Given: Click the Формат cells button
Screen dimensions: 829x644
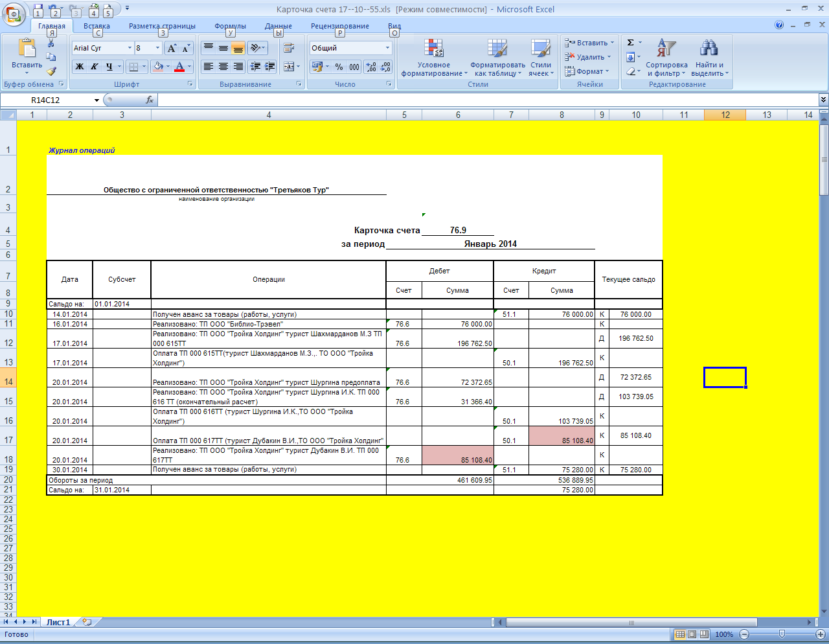Looking at the screenshot, I should tap(589, 71).
